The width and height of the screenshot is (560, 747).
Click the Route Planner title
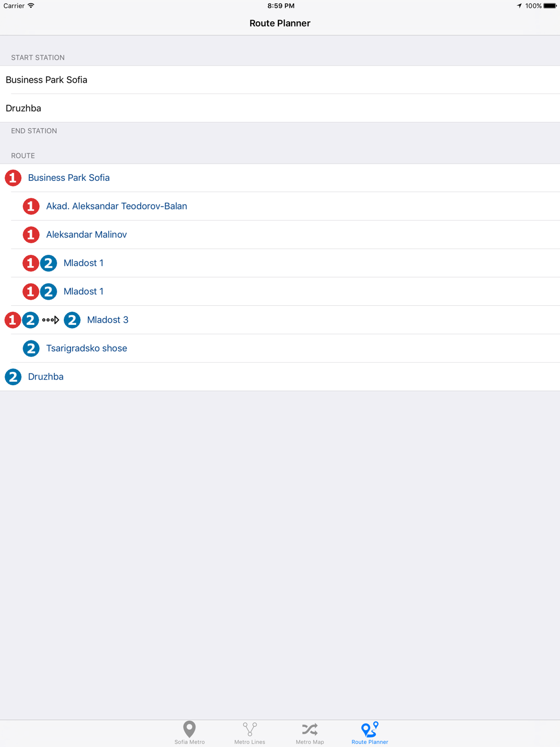pyautogui.click(x=280, y=23)
